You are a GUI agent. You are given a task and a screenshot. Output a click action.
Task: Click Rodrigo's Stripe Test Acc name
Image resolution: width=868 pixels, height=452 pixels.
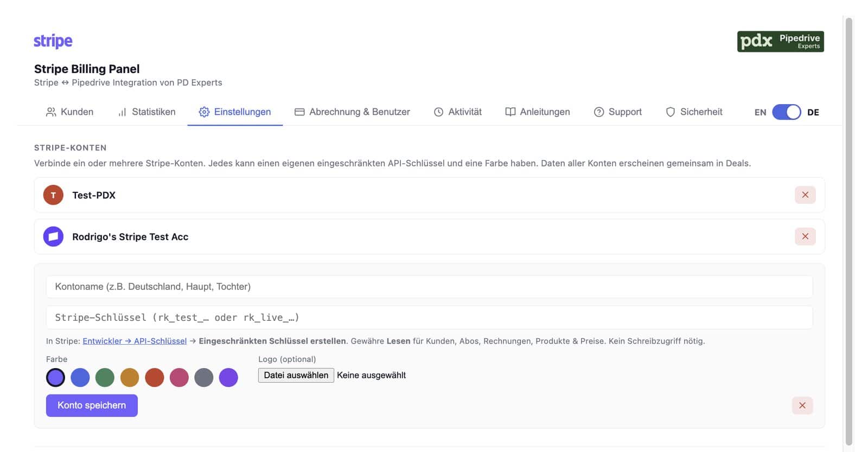pyautogui.click(x=130, y=237)
